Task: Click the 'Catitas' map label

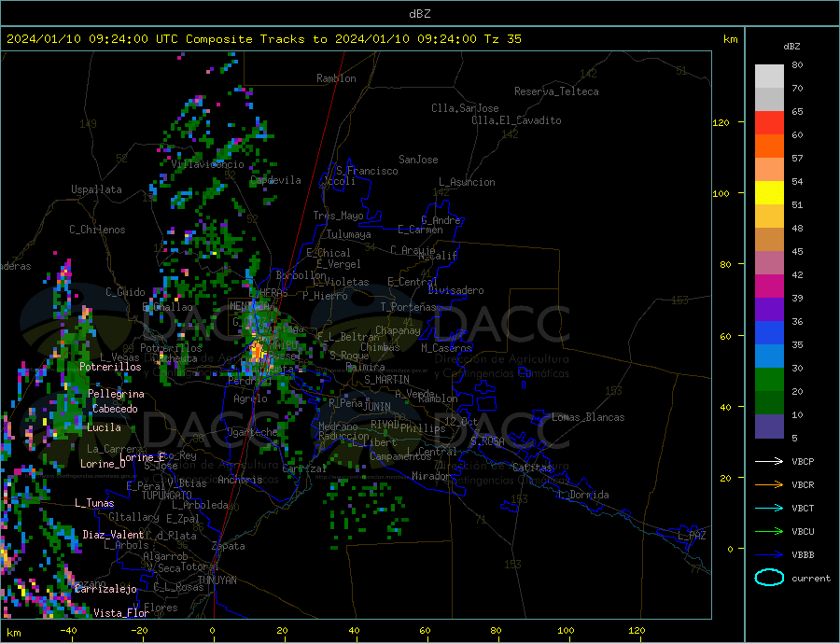Action: pyautogui.click(x=532, y=468)
